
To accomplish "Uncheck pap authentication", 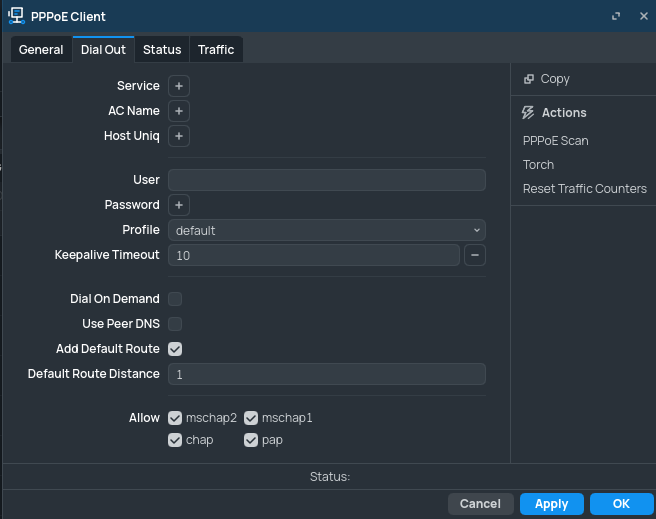I will (251, 440).
